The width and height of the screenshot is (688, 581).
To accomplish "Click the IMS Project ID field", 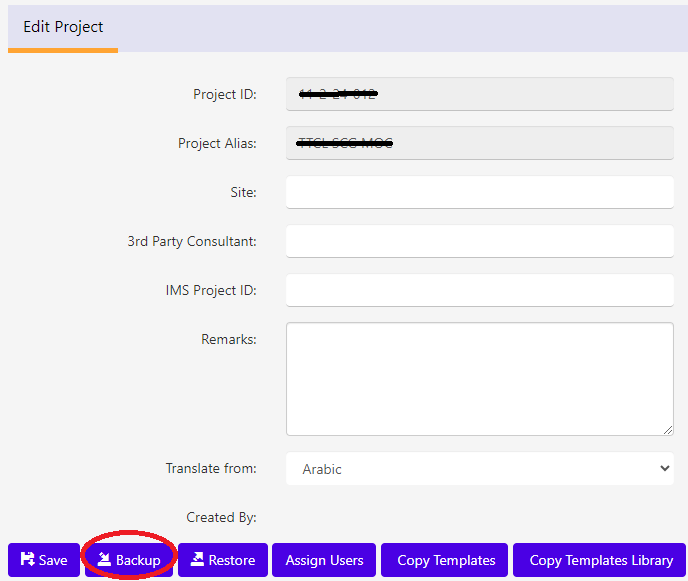I will click(479, 290).
